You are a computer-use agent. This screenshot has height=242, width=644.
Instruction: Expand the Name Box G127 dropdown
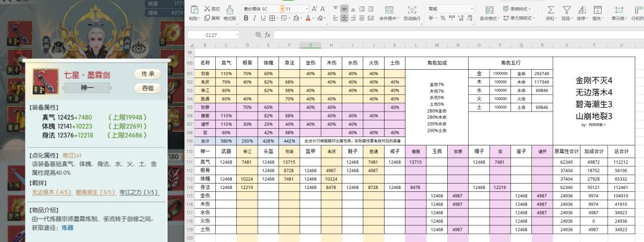click(x=237, y=35)
